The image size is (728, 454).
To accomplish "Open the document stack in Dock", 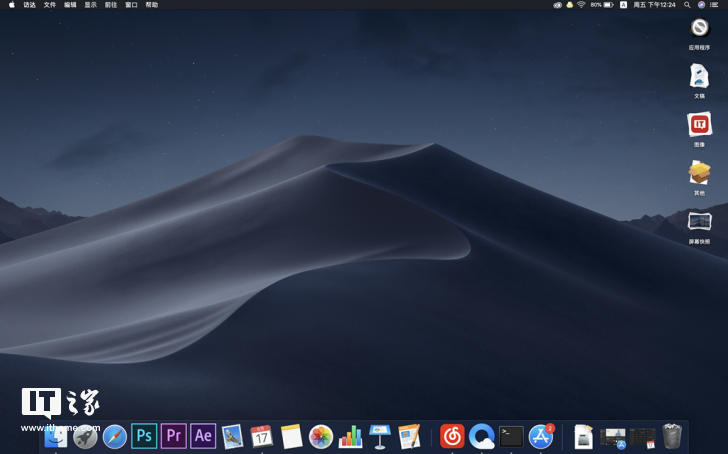I will click(584, 437).
